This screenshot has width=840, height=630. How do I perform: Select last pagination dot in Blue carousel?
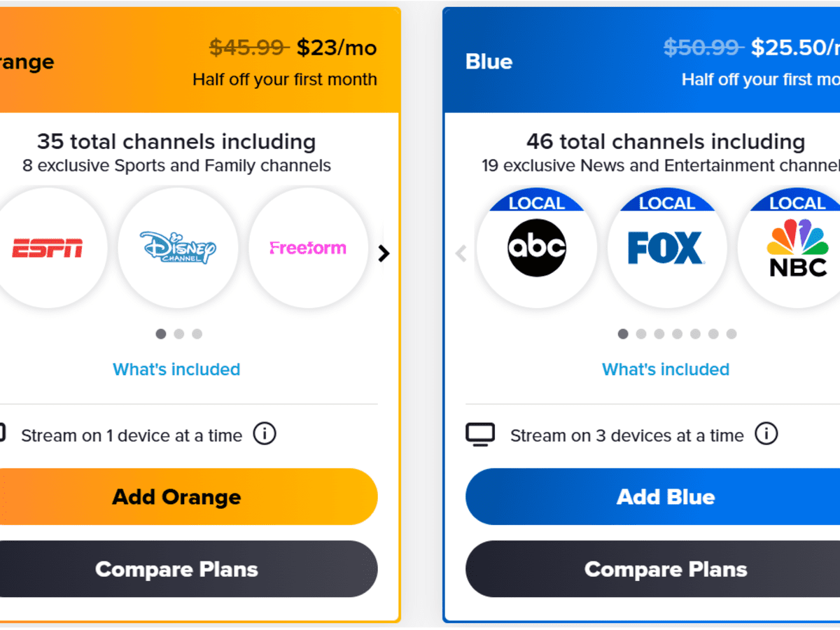[731, 334]
